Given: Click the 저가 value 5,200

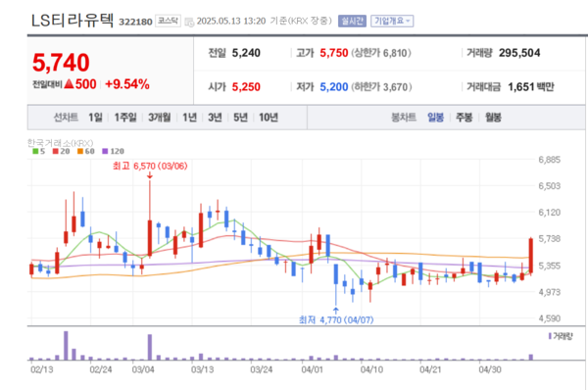Looking at the screenshot, I should point(334,87).
